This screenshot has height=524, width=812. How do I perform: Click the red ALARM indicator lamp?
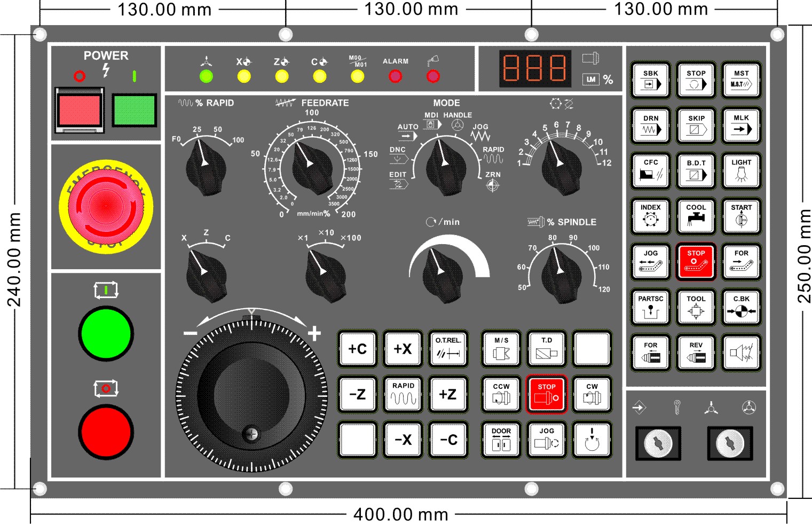coord(395,76)
